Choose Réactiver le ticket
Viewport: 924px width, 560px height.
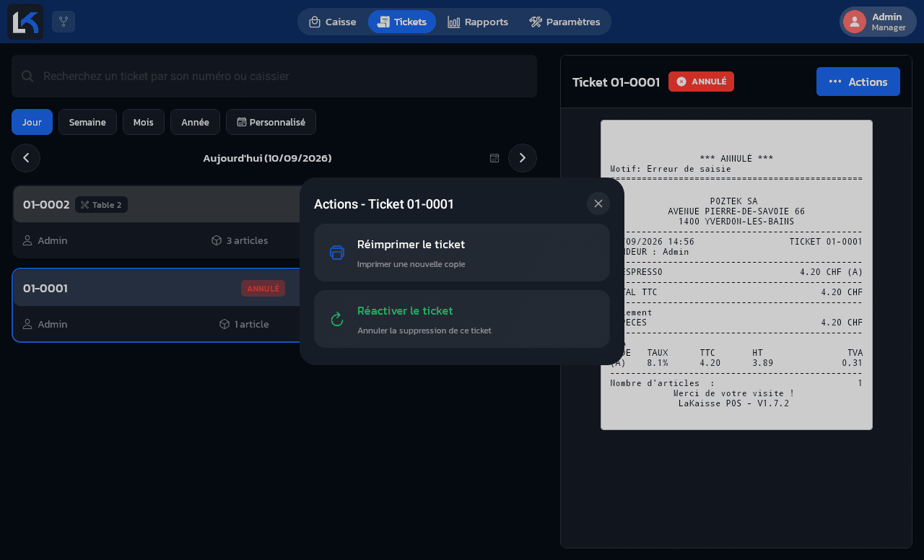coord(462,319)
